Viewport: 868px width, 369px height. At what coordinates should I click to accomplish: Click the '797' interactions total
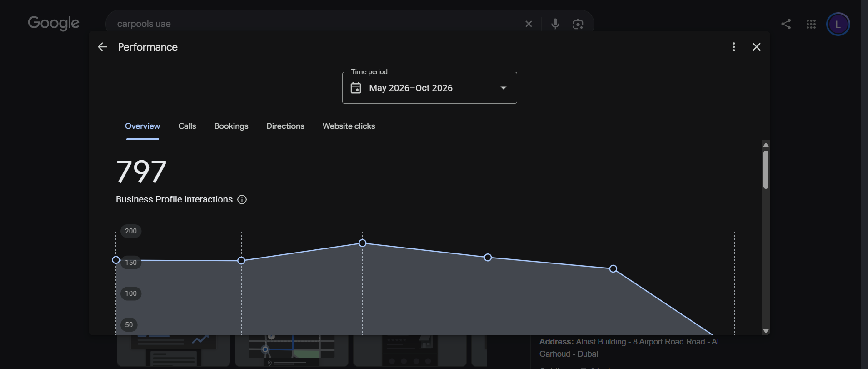pyautogui.click(x=141, y=172)
